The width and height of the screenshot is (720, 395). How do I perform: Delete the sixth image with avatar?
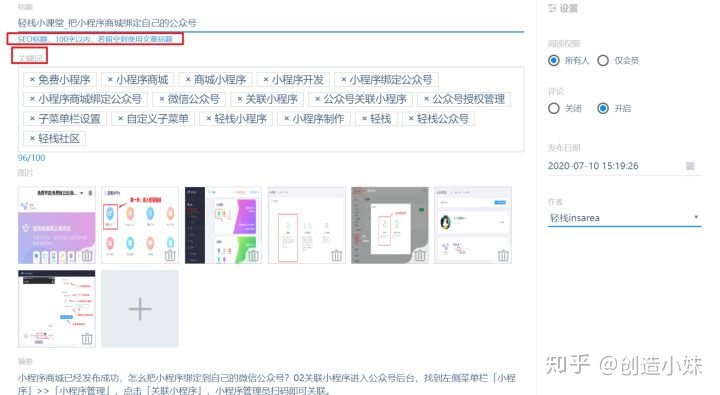pos(503,255)
